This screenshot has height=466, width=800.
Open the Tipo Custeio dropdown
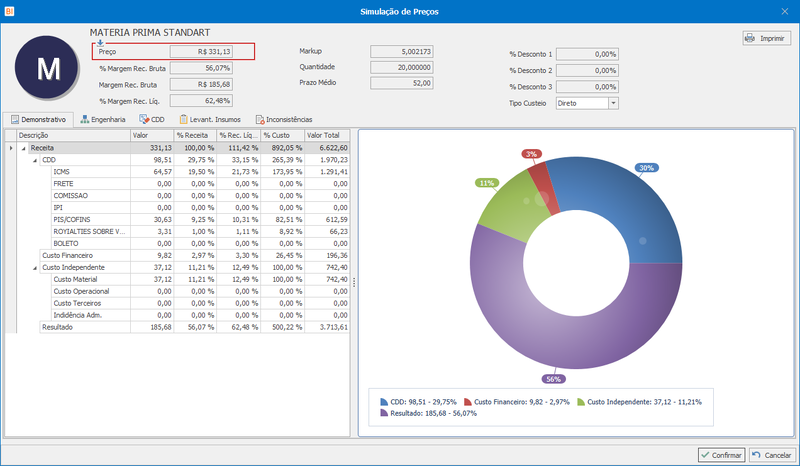click(613, 103)
